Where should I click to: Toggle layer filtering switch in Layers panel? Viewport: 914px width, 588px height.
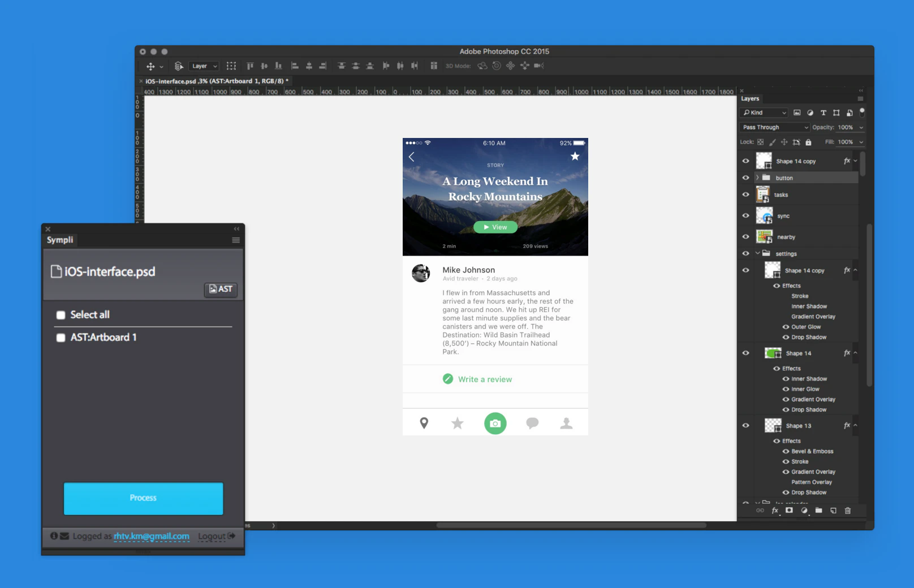tap(862, 111)
